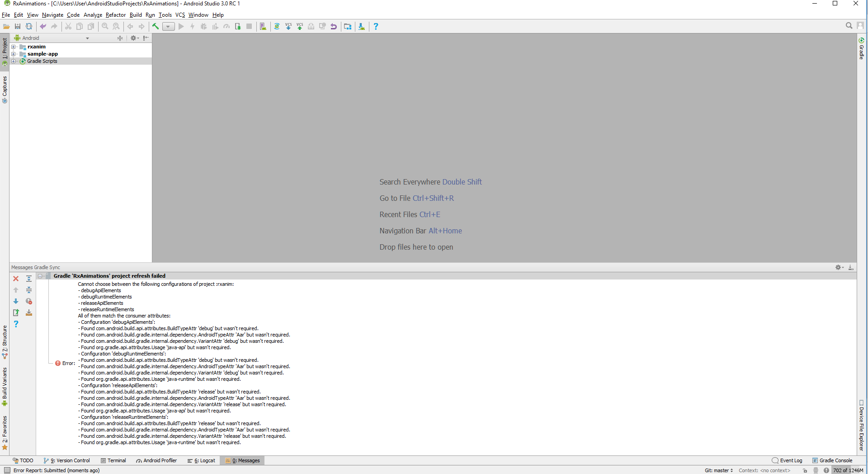Image resolution: width=868 pixels, height=474 pixels.
Task: Sync project with Gradle files icon
Action: [277, 27]
